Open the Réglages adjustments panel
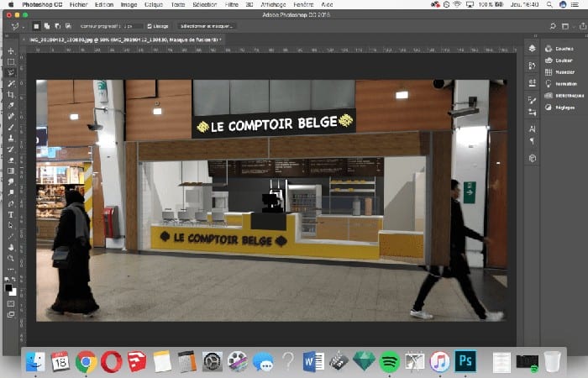The height and width of the screenshot is (378, 588). click(x=560, y=108)
